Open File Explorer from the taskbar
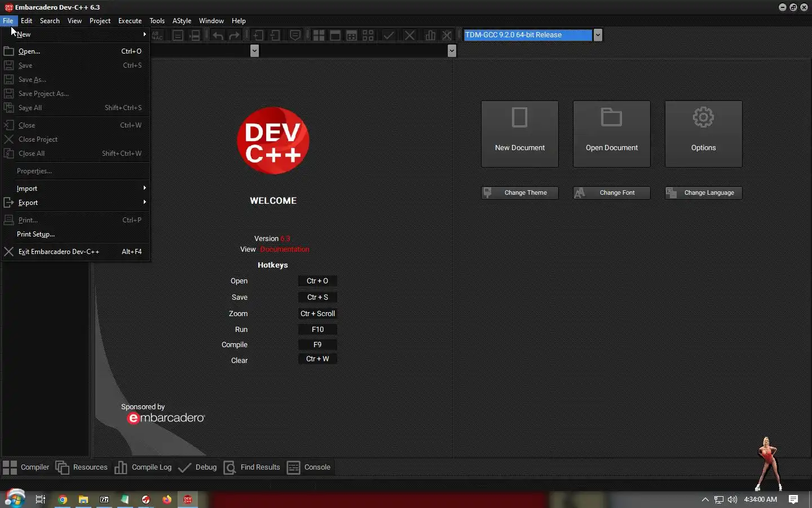The image size is (812, 508). click(83, 500)
